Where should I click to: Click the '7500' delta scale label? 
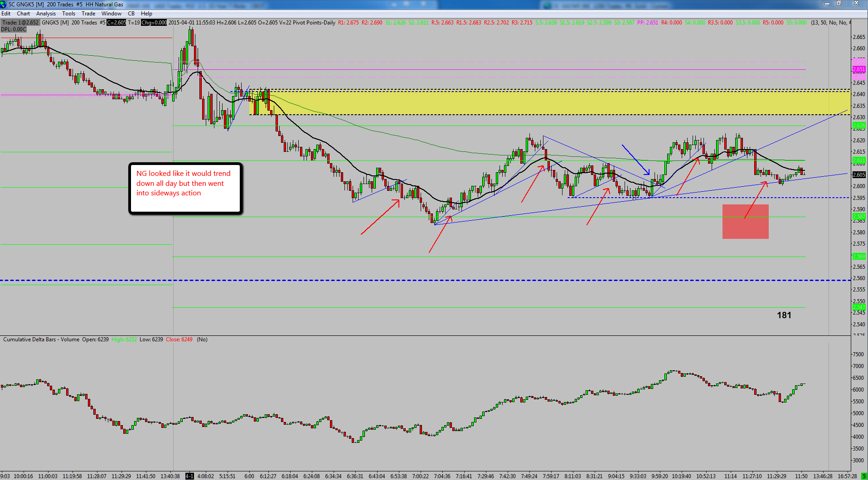click(858, 354)
